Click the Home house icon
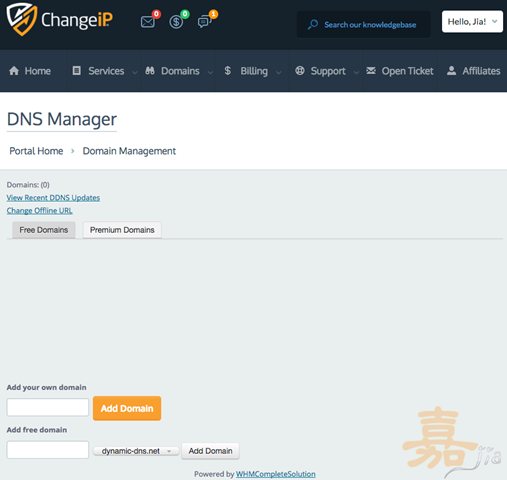The width and height of the screenshot is (507, 480). pos(14,71)
